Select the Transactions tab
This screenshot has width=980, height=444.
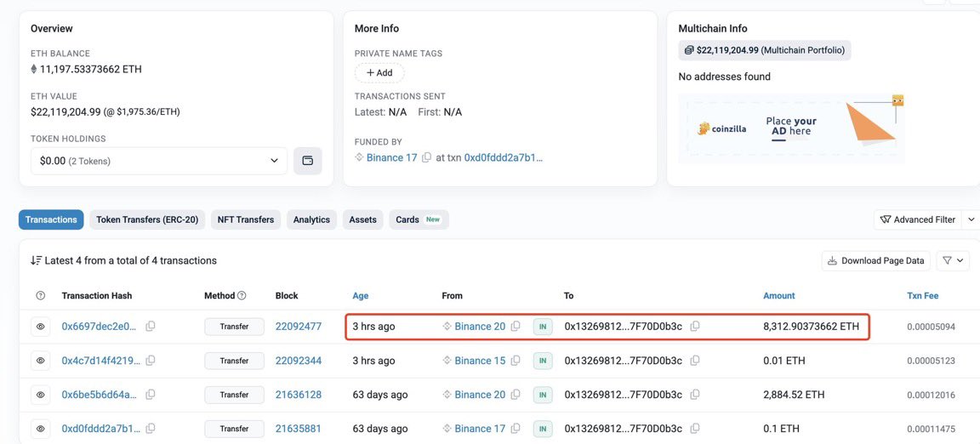coord(51,219)
